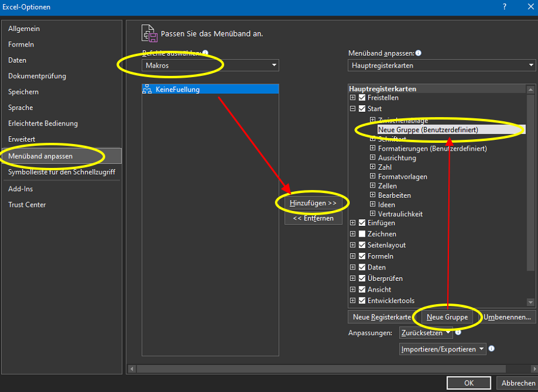
Task: Enable the Zeichnen tab checkbox
Action: (362, 234)
